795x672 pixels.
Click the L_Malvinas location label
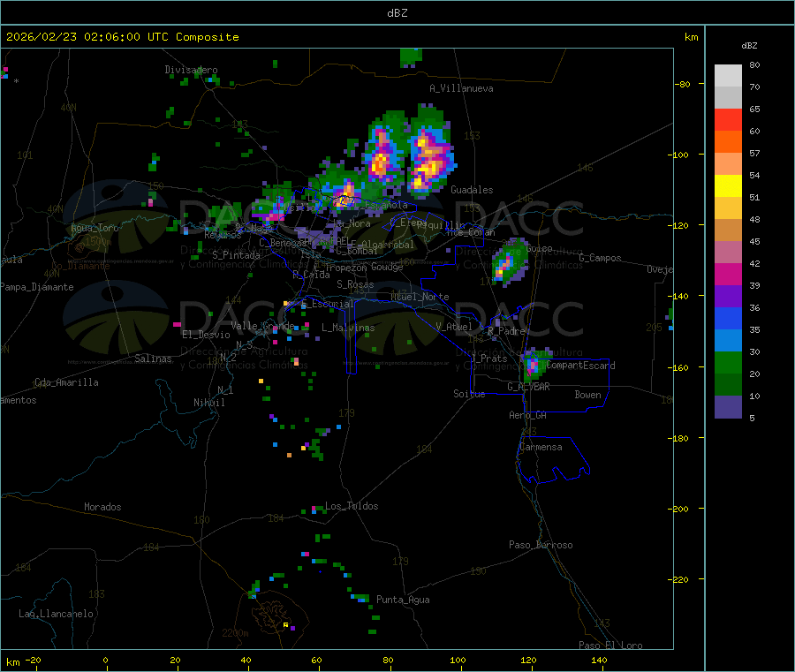pyautogui.click(x=348, y=328)
